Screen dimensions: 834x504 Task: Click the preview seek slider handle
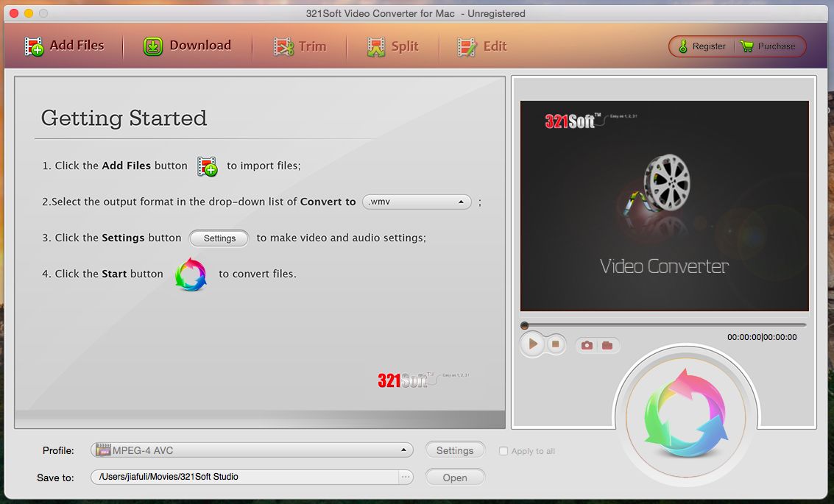[x=524, y=325]
